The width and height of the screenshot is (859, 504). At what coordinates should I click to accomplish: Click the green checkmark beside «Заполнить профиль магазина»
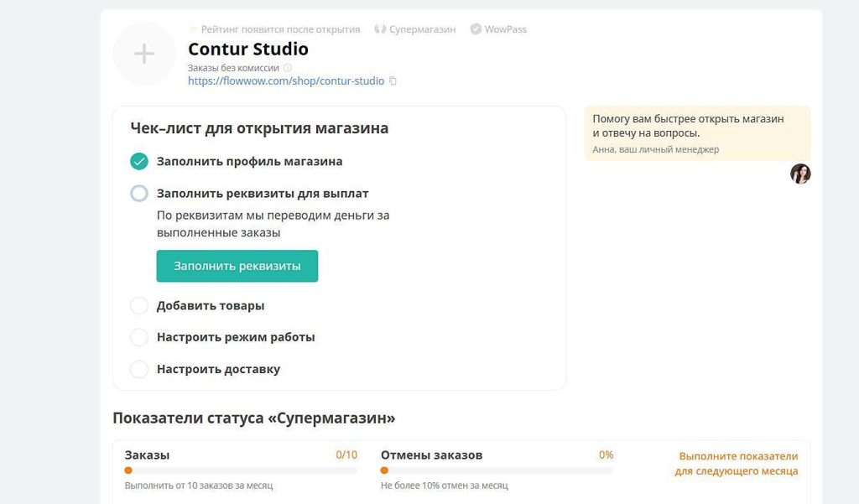point(139,161)
